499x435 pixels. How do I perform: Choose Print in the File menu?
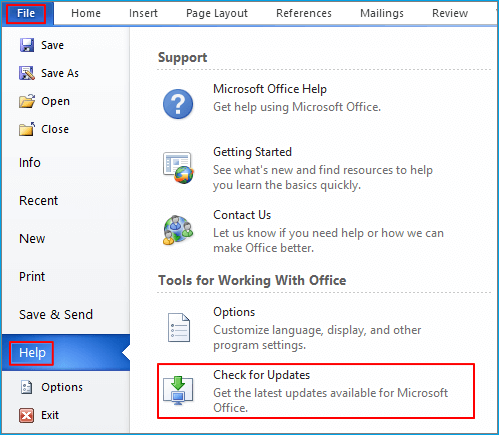32,277
